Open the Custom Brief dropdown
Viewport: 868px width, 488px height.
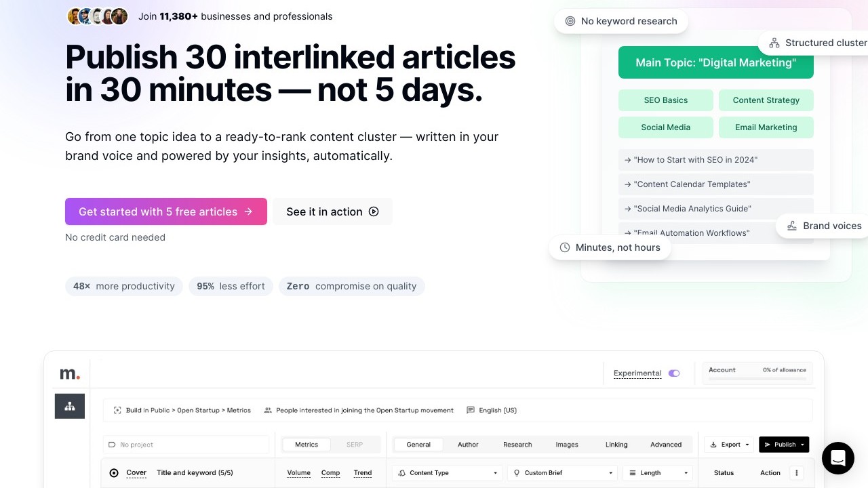[563, 473]
